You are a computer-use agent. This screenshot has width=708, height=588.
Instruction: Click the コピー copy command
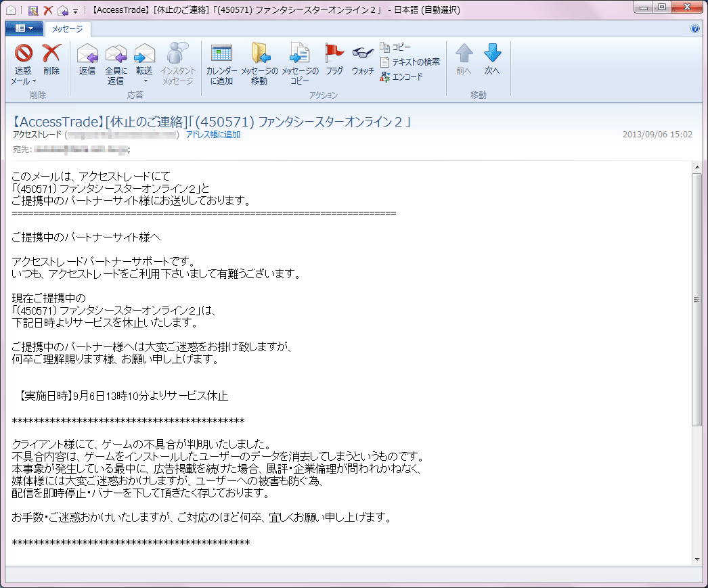click(x=395, y=47)
